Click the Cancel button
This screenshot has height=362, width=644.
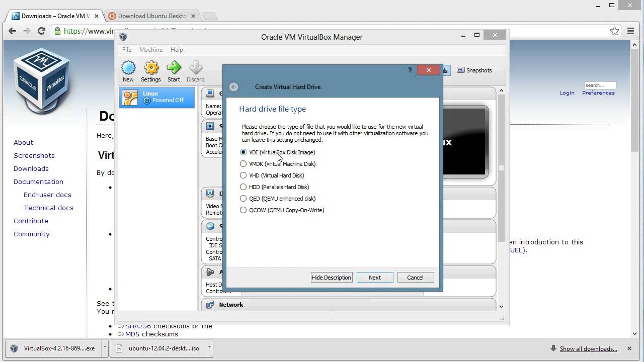[x=415, y=278]
